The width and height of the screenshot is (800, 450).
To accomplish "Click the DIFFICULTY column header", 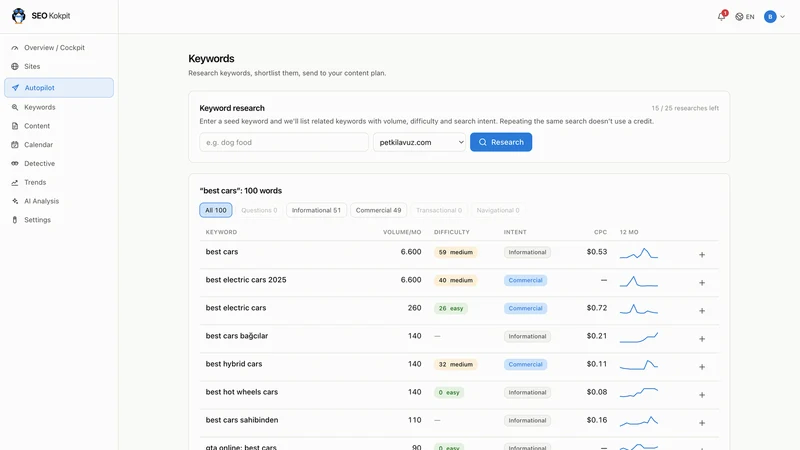I will pos(452,232).
